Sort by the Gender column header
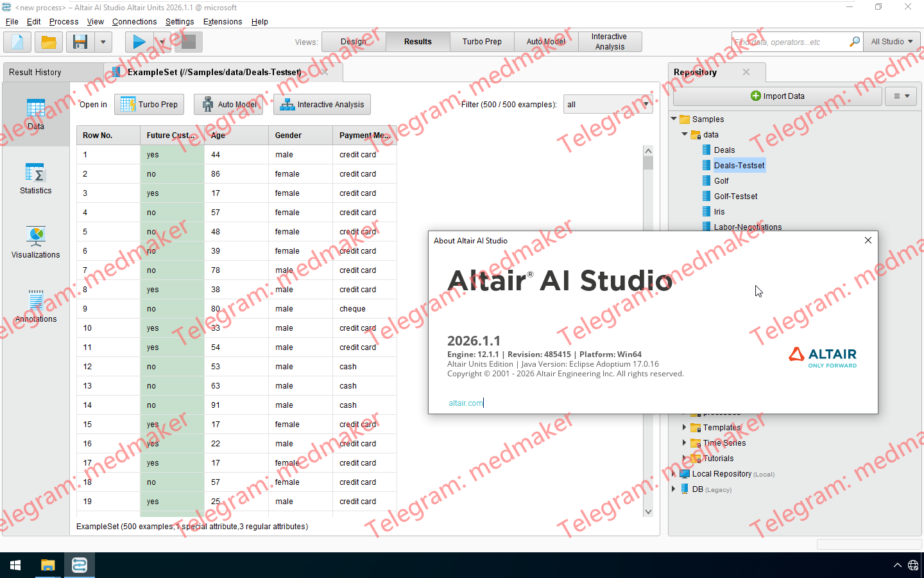 (x=301, y=136)
